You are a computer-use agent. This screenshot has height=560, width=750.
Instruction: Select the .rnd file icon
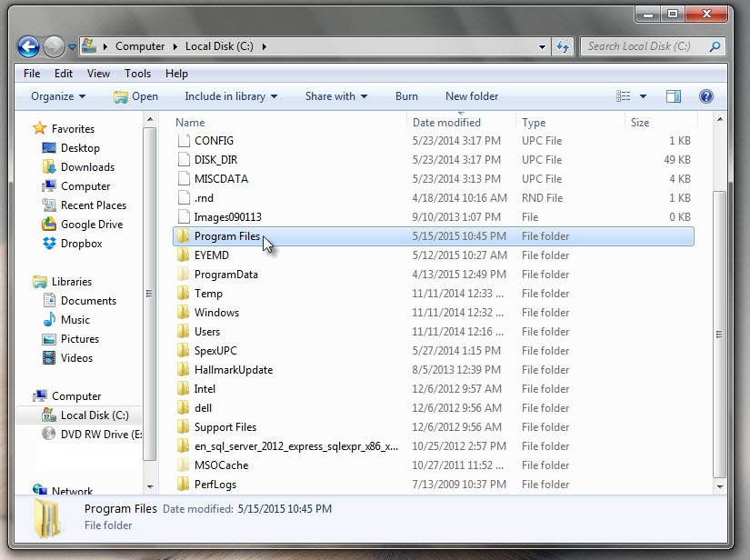pyautogui.click(x=184, y=198)
